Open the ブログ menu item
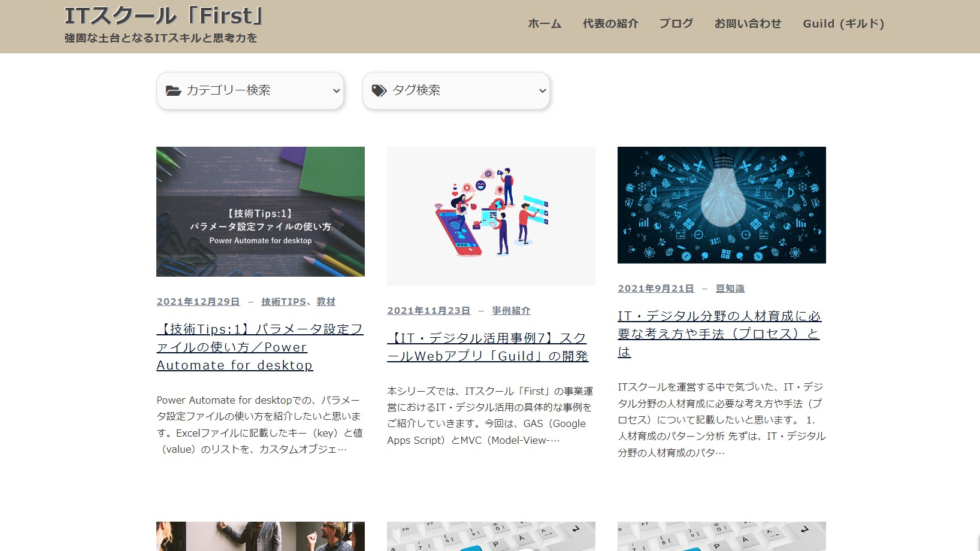This screenshot has width=980, height=551. tap(676, 24)
